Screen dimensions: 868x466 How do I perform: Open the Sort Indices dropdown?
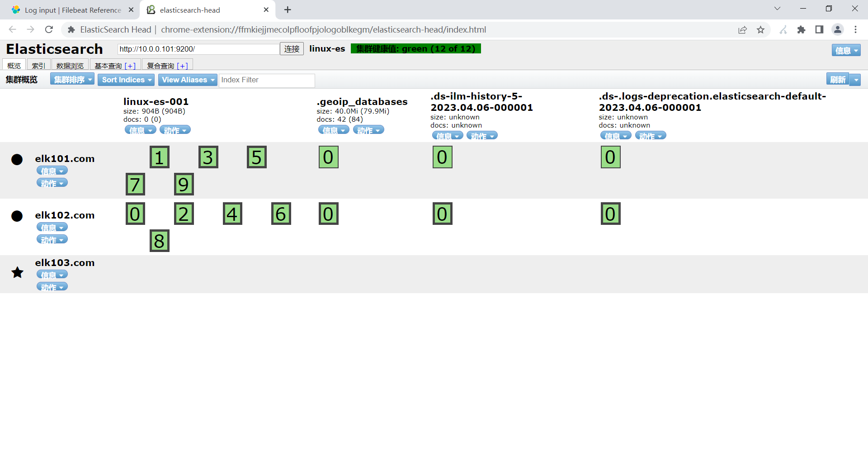126,80
